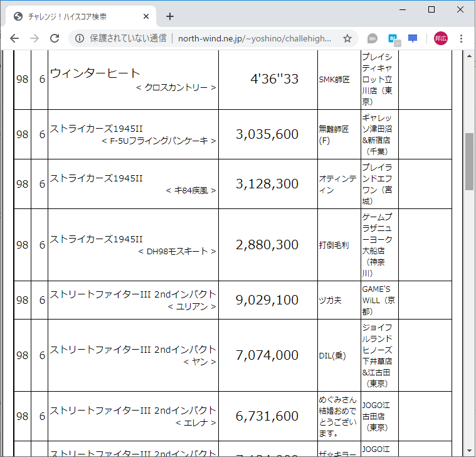Click the player name DIL(乗)

pos(332,356)
